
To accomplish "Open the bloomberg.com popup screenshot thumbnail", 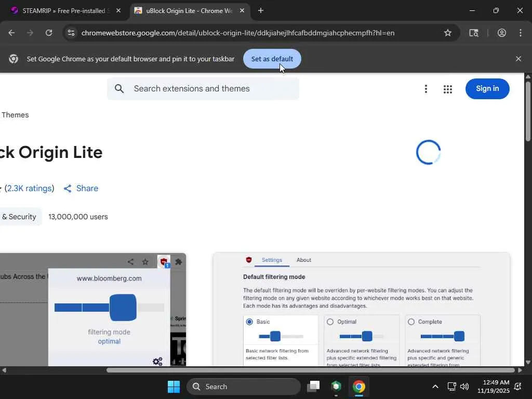I will [93, 310].
